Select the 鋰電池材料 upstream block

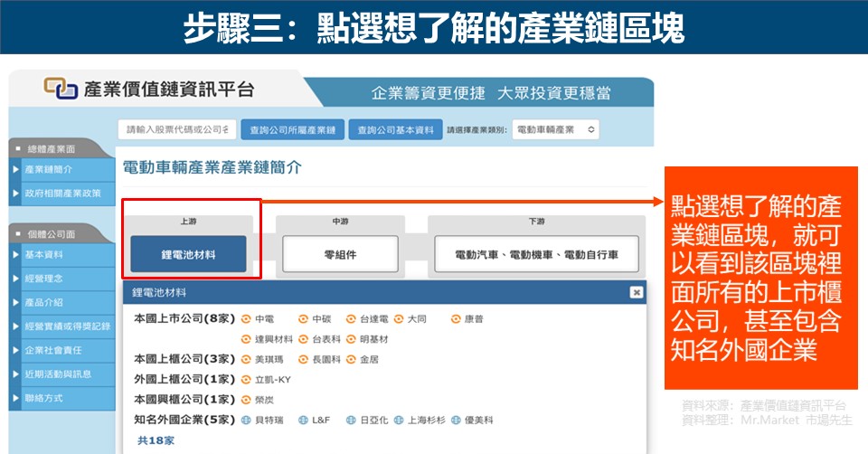pos(188,254)
